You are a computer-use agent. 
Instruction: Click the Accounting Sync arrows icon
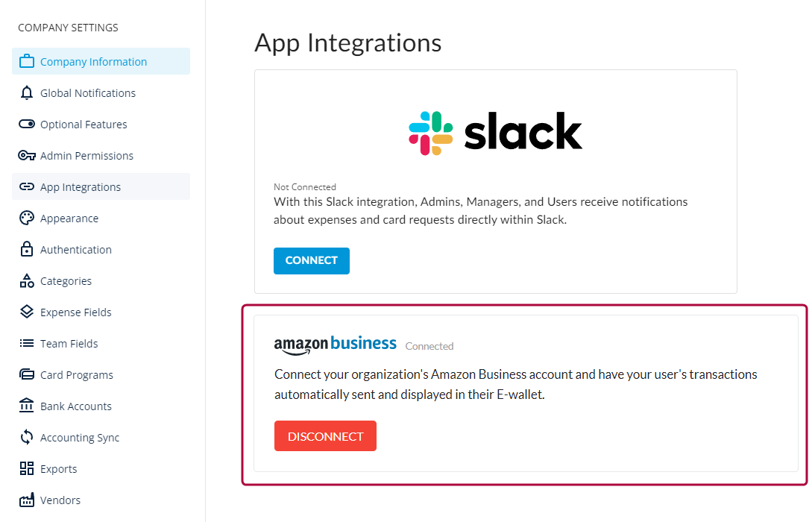click(27, 438)
